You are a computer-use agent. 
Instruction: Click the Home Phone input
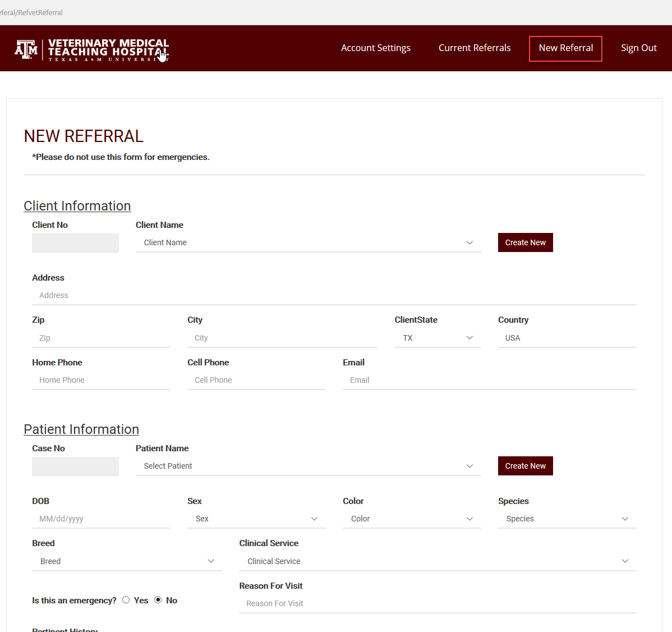(x=101, y=380)
